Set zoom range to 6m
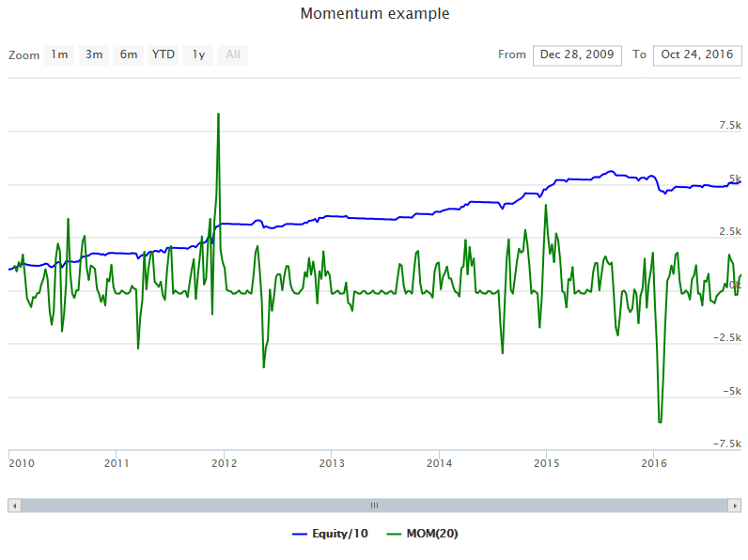 (129, 55)
